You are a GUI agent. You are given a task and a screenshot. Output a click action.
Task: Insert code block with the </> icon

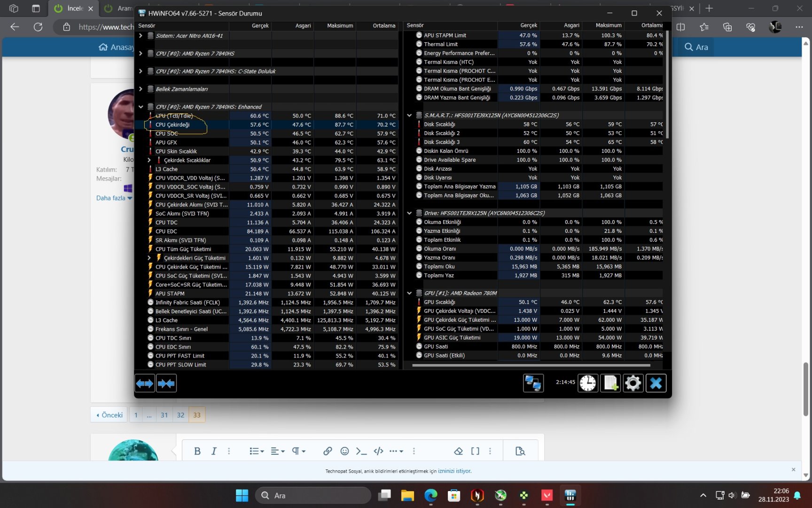point(378,451)
